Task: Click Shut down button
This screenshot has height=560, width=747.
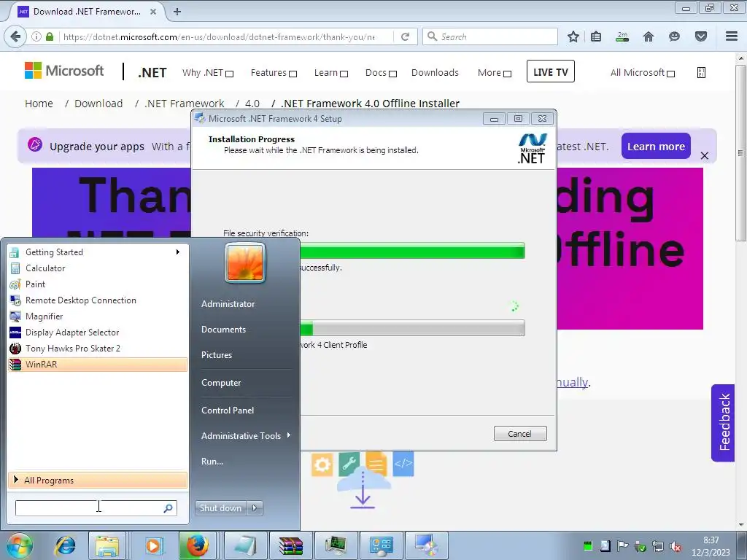Action: click(x=221, y=508)
